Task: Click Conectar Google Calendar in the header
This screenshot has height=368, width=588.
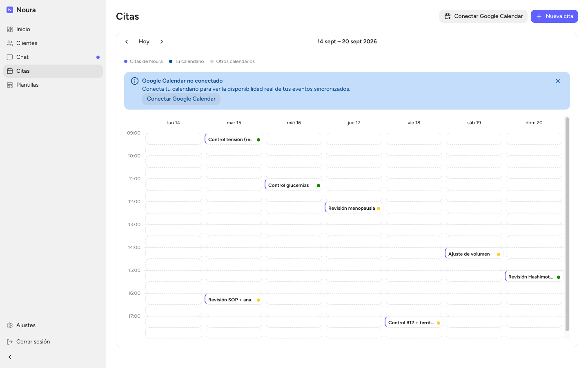Action: (483, 16)
